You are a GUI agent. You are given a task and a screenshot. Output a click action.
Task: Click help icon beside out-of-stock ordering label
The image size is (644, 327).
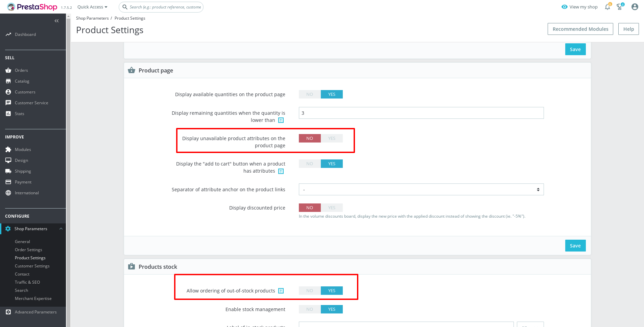tap(281, 291)
